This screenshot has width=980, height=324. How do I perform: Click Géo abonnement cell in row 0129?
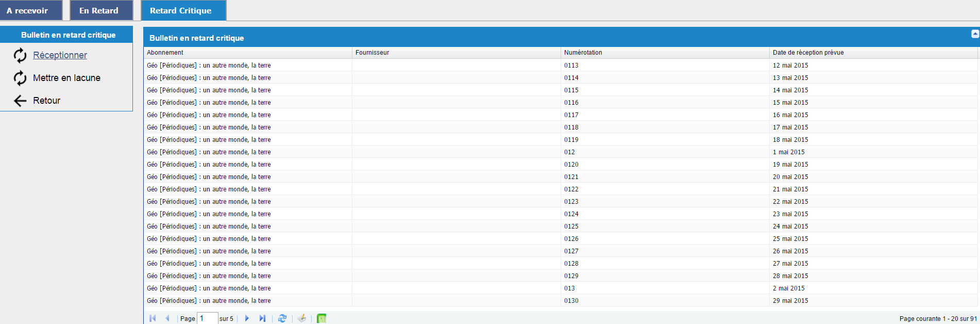(x=248, y=276)
